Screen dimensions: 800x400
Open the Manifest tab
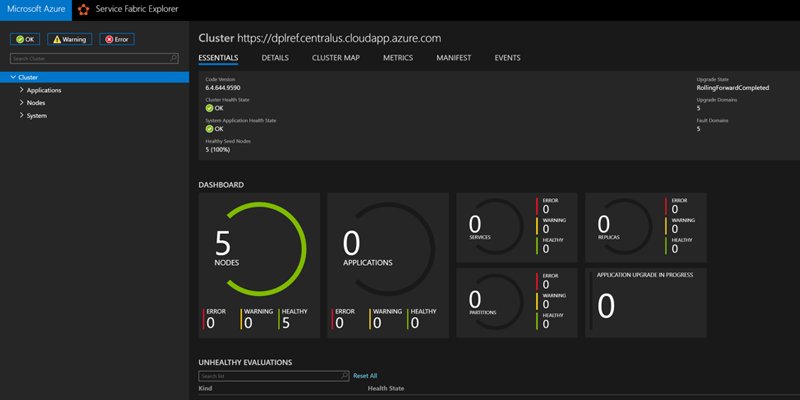[454, 58]
